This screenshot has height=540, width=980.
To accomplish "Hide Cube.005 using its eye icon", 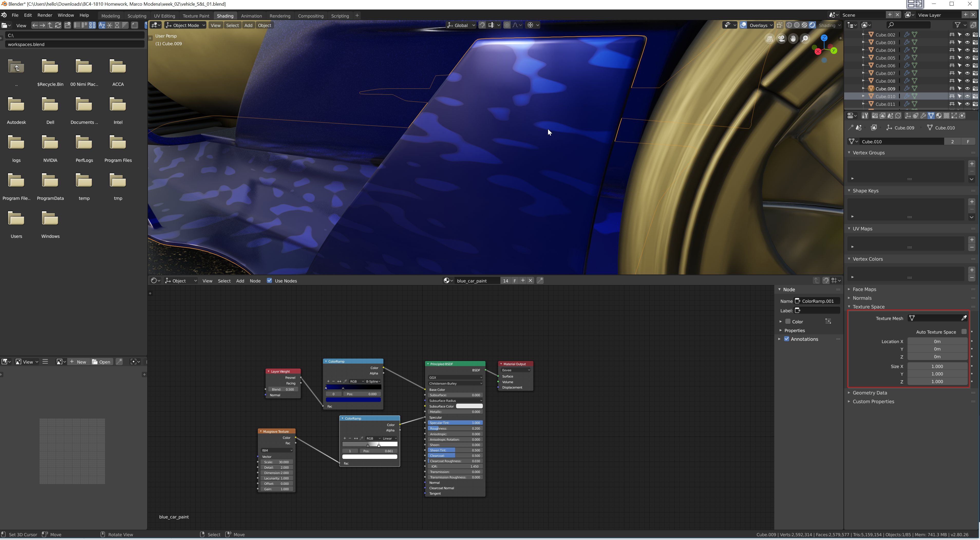I will pyautogui.click(x=967, y=58).
